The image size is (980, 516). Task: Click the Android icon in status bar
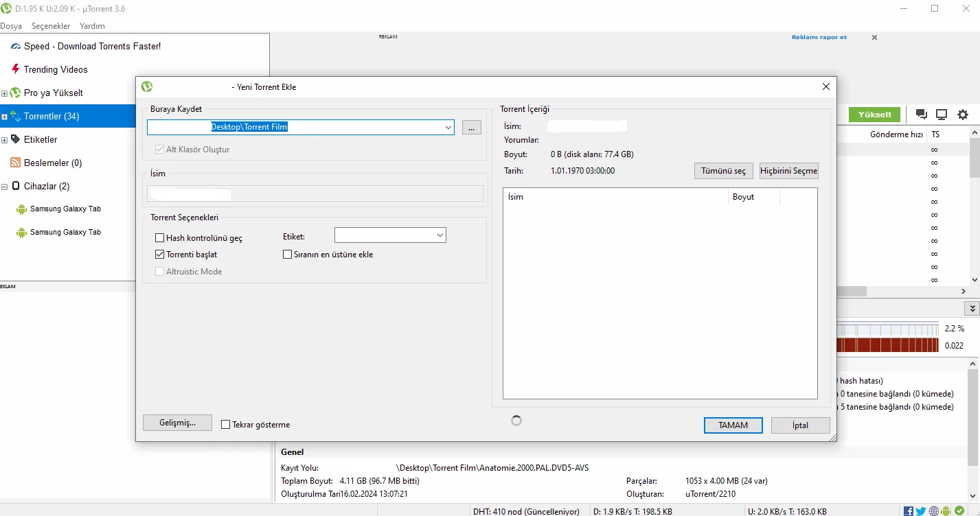tap(946, 511)
